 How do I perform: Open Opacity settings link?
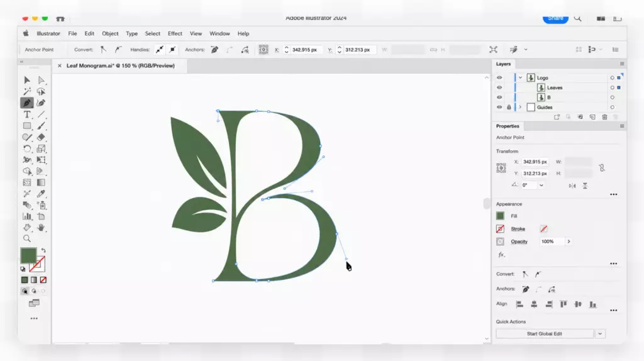519,242
